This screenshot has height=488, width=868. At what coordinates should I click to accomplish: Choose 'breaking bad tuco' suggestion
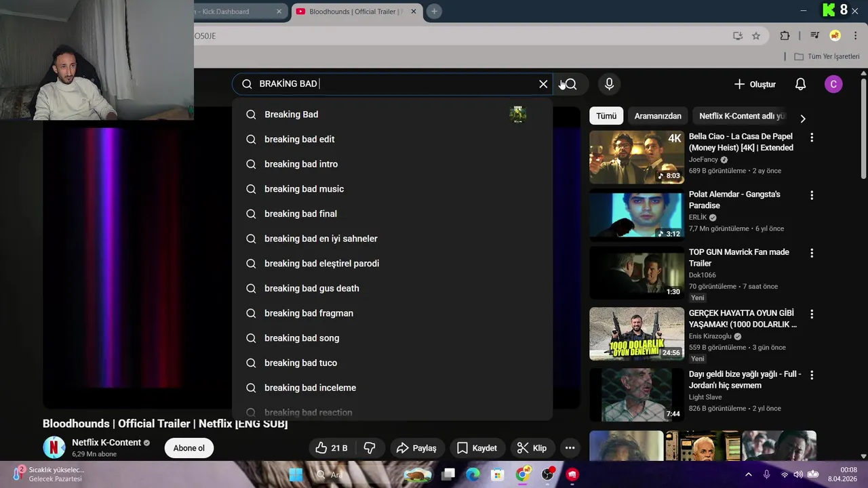coord(392,363)
